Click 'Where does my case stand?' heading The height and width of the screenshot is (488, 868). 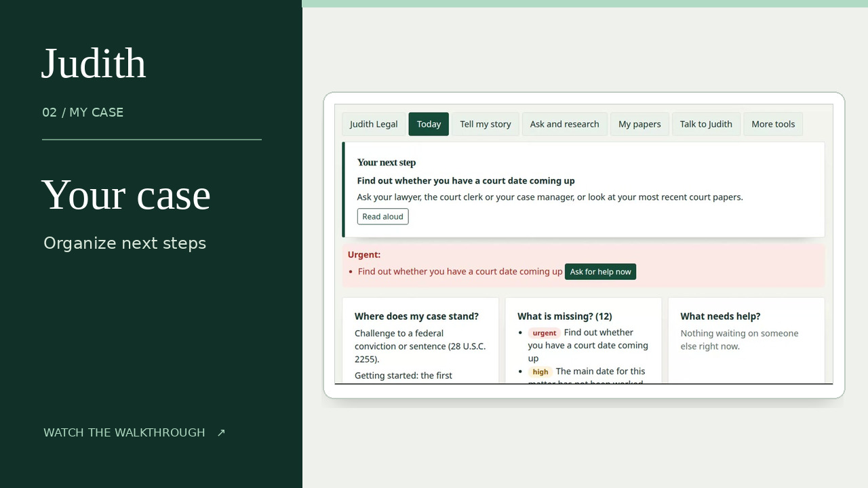click(x=416, y=317)
